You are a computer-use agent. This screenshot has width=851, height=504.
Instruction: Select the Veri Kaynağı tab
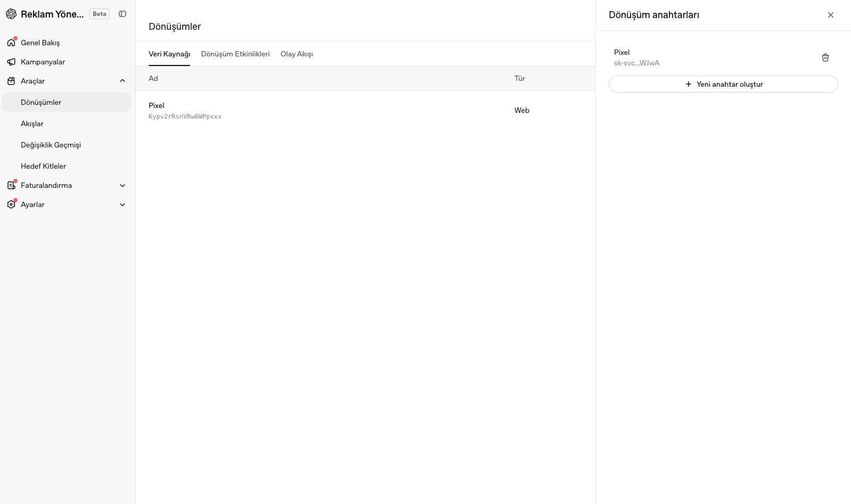(169, 54)
